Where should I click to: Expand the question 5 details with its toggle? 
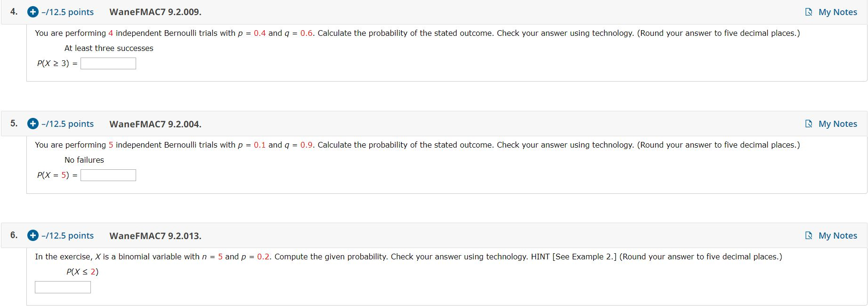click(x=32, y=124)
